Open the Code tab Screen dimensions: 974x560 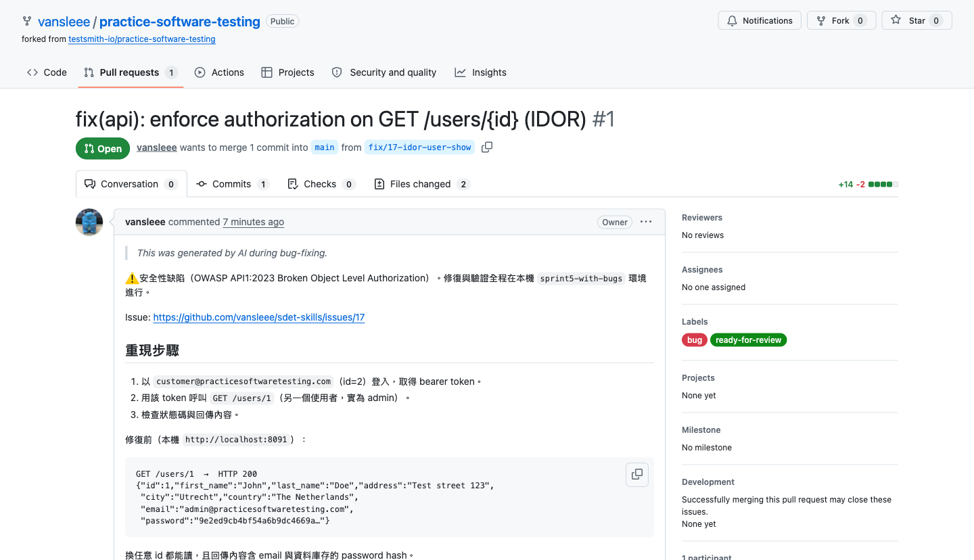tap(47, 72)
